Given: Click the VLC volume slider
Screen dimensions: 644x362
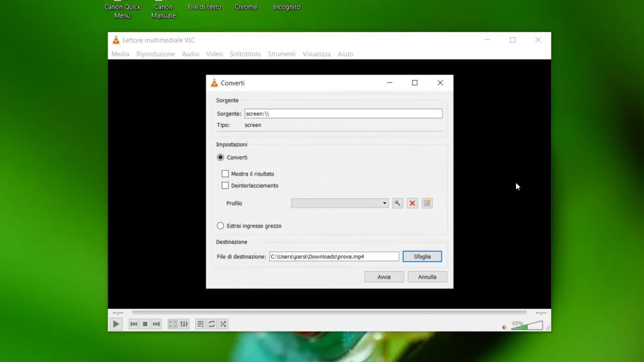Looking at the screenshot, I should tap(527, 326).
